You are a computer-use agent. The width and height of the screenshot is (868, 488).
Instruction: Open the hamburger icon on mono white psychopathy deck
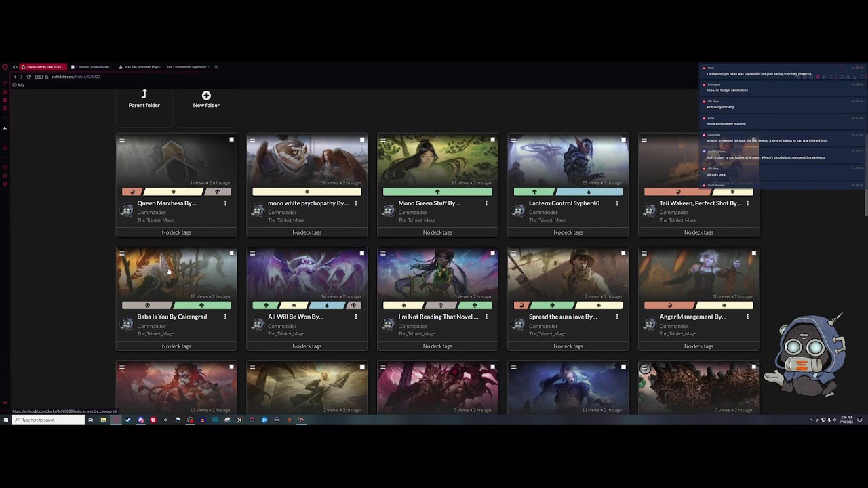(x=252, y=140)
